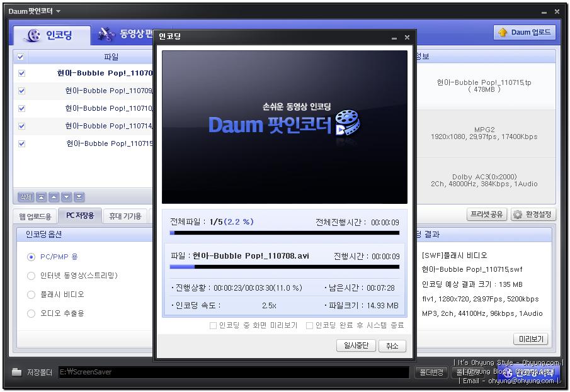Click the 취소 cancel button

coord(392,345)
